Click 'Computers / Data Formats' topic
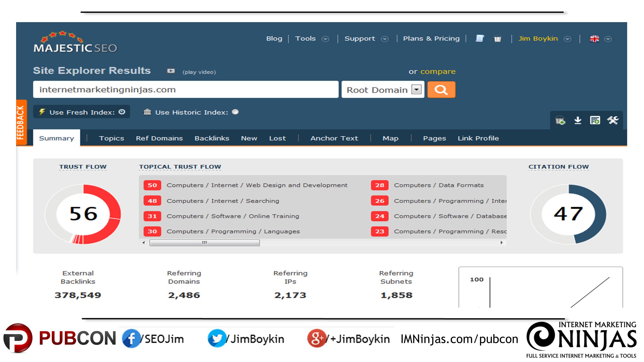The height and width of the screenshot is (362, 644). click(439, 185)
